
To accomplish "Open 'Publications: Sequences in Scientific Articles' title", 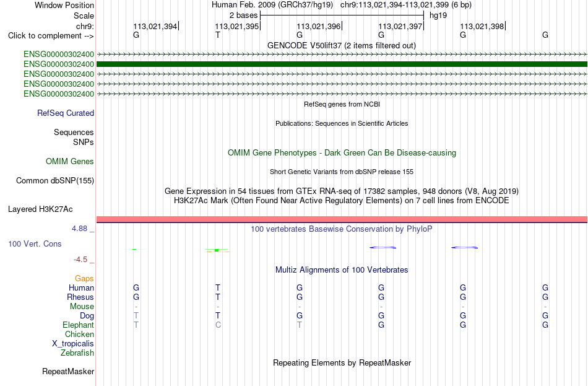I will 342,123.
